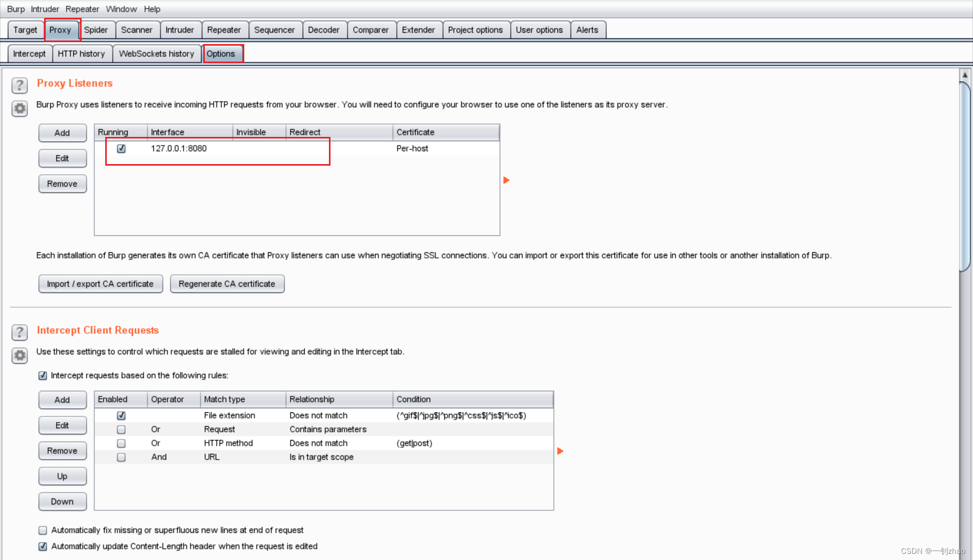Click the Certificate column header in listeners
973x560 pixels.
pyautogui.click(x=446, y=132)
